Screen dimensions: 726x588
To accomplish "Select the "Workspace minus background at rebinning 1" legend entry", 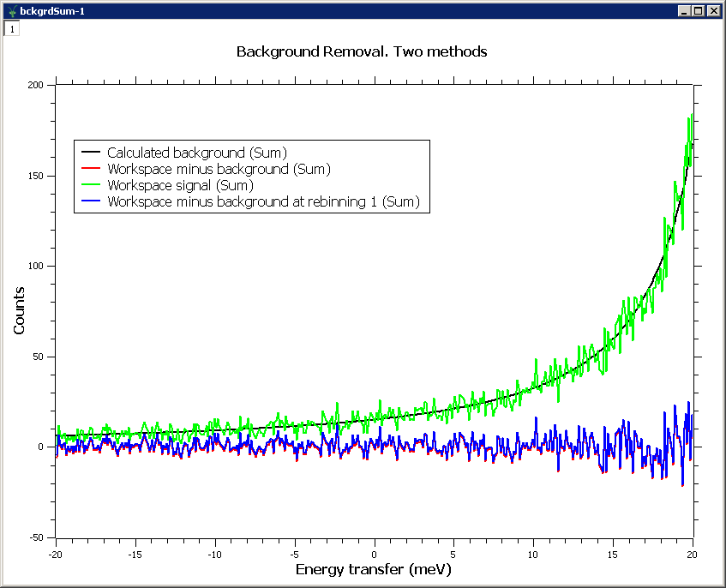I will point(263,201).
